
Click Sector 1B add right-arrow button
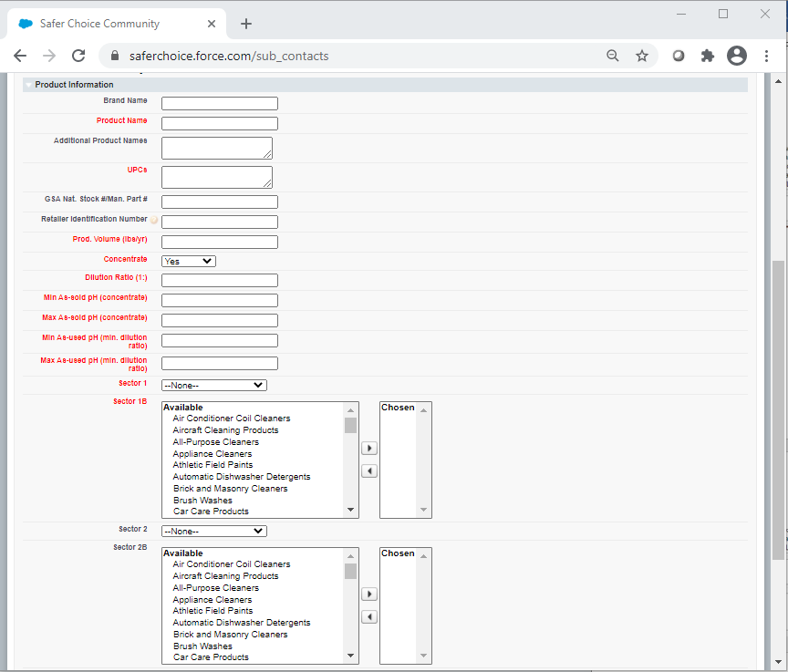click(368, 448)
